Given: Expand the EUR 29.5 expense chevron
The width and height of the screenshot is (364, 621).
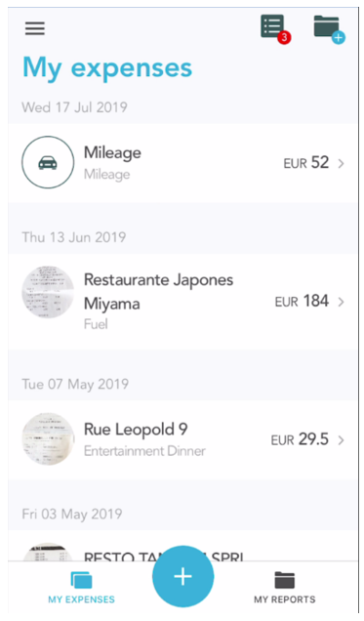Looking at the screenshot, I should pos(341,440).
